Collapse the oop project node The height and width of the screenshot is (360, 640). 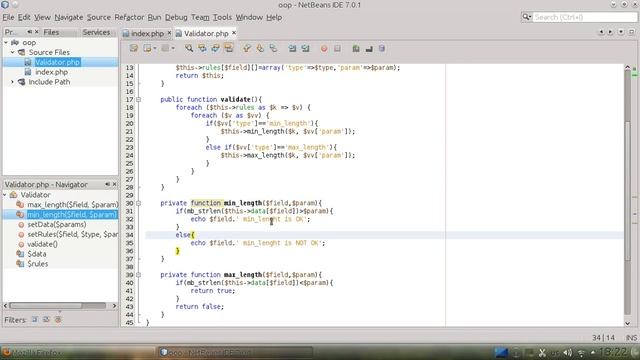pyautogui.click(x=6, y=42)
